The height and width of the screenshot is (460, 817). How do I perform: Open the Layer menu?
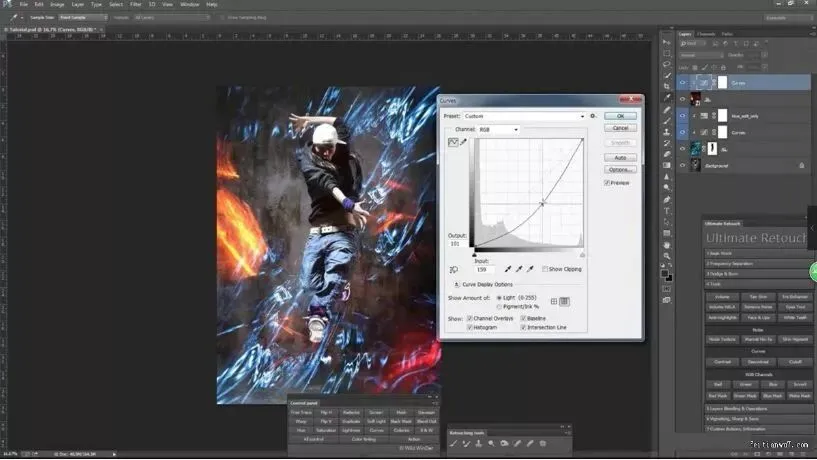[x=78, y=4]
